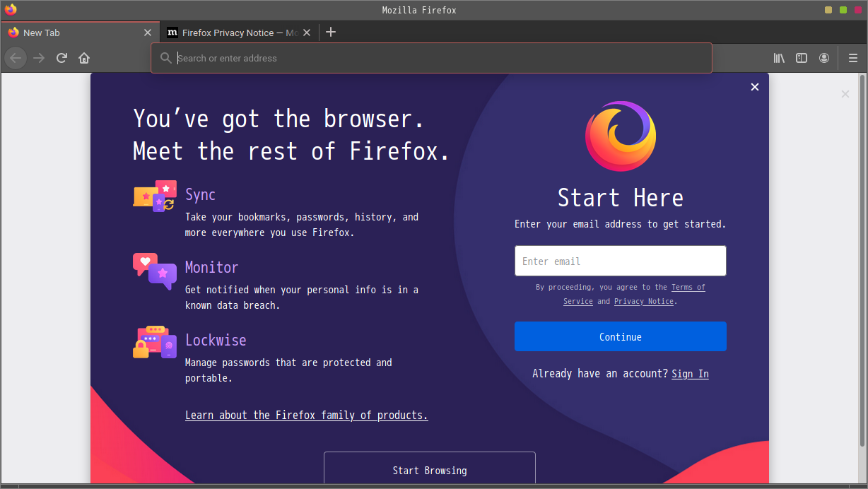The image size is (868, 489).
Task: Open the Firefox home page icon
Action: (84, 58)
